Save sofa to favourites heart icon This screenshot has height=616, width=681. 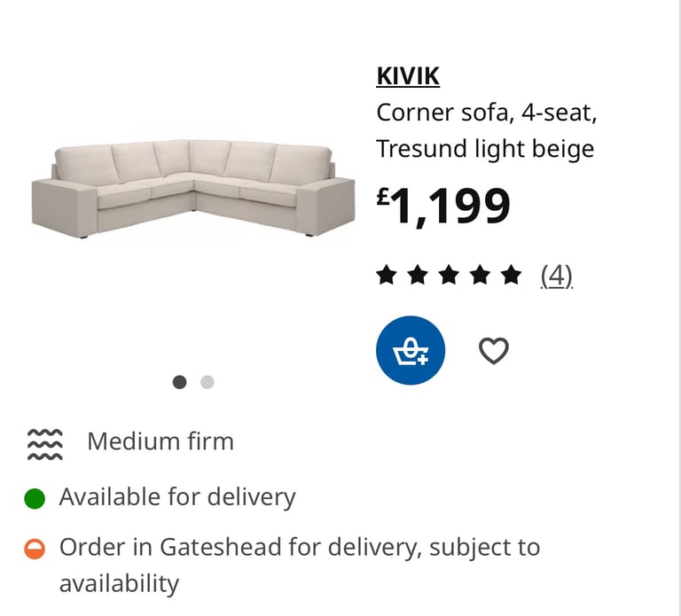click(494, 351)
